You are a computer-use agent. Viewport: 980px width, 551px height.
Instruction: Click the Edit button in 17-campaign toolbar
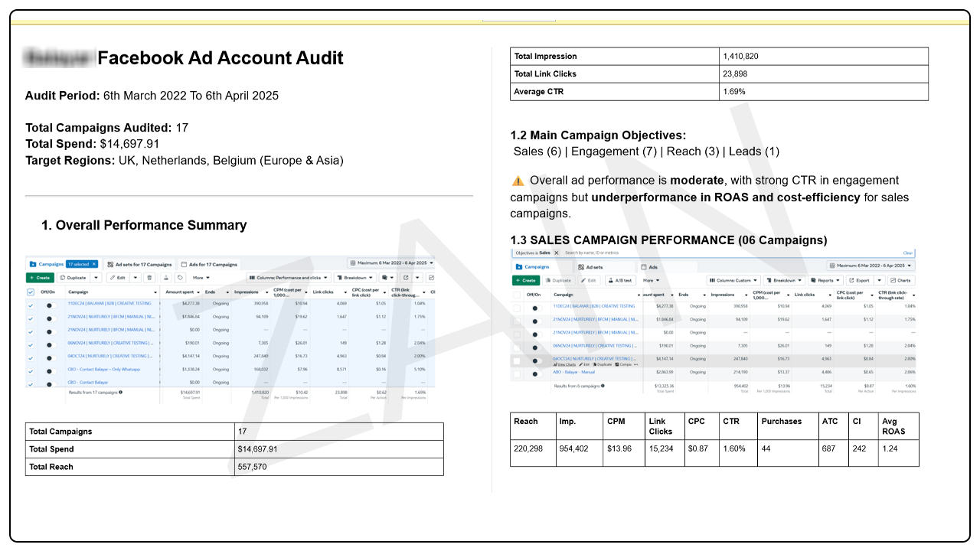point(119,278)
